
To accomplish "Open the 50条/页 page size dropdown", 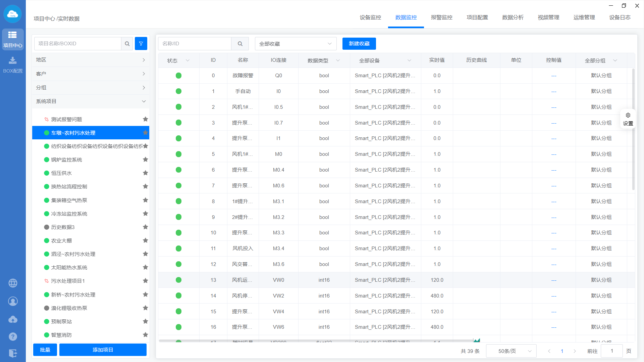I will click(511, 351).
